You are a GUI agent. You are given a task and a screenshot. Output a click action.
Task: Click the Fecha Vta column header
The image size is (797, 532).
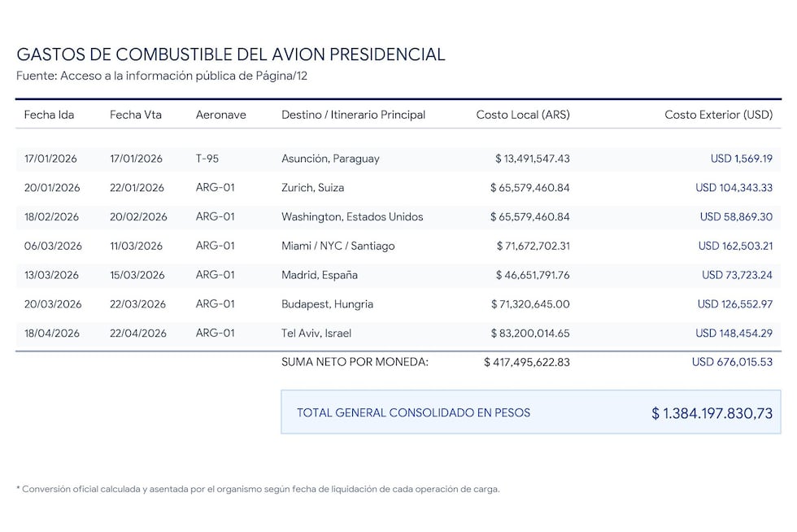pyautogui.click(x=136, y=115)
